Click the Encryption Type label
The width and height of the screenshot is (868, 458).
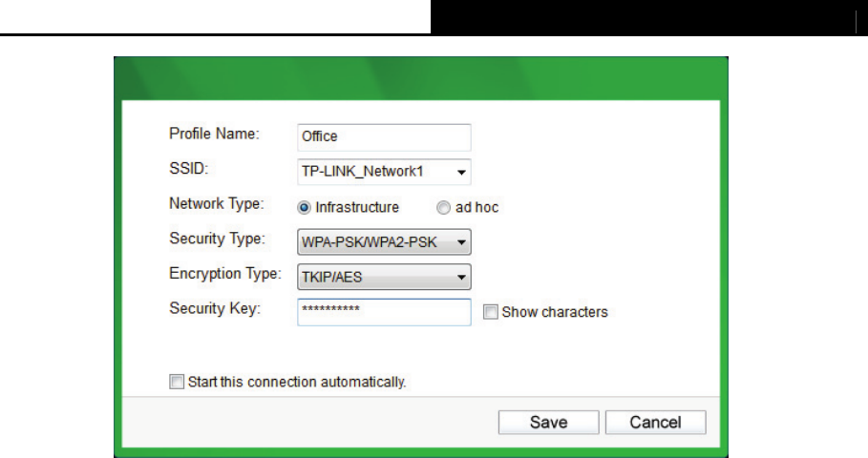[225, 274]
